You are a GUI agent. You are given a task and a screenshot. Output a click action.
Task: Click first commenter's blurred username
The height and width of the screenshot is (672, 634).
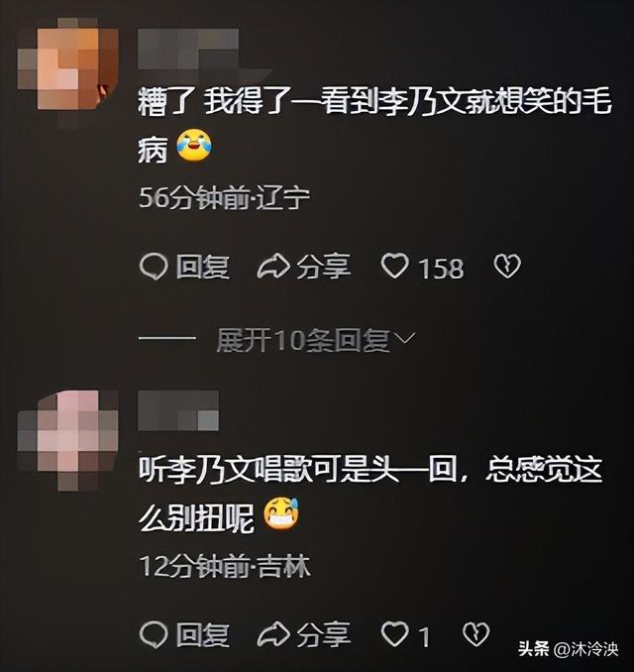tap(188, 48)
